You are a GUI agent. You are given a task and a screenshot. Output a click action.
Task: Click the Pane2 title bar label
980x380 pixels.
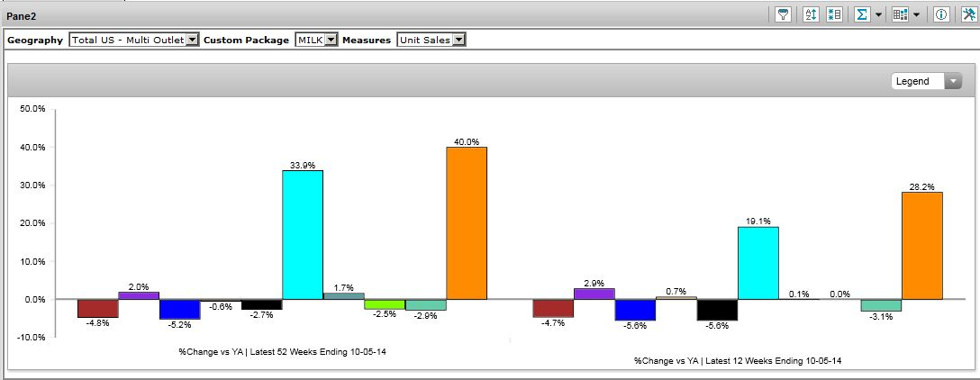(22, 16)
